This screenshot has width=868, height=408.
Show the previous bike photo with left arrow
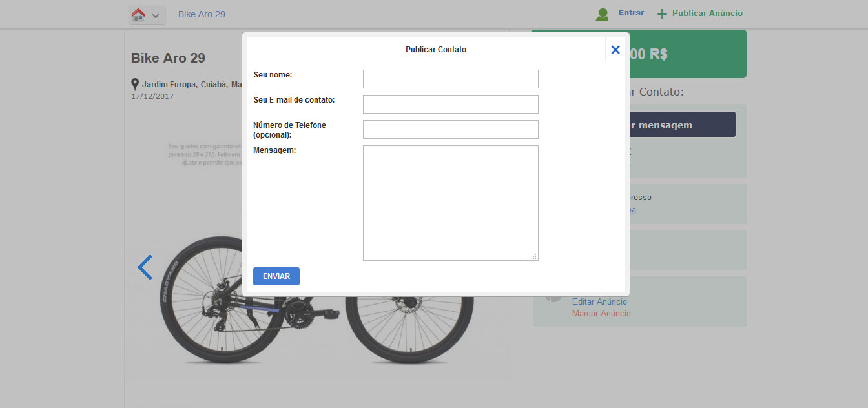(145, 267)
